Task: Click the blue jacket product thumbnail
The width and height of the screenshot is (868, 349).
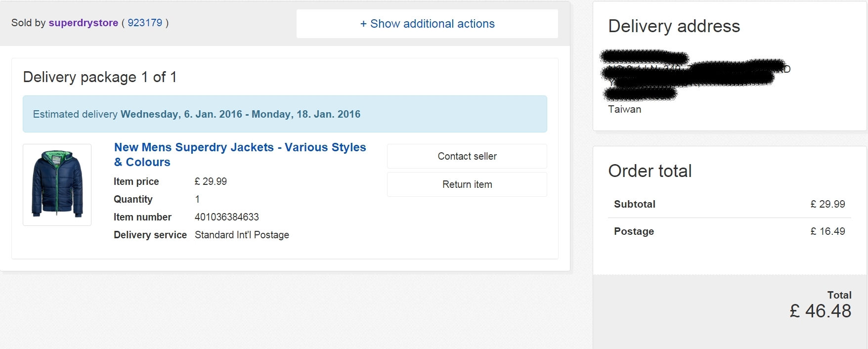Action: coord(57,184)
